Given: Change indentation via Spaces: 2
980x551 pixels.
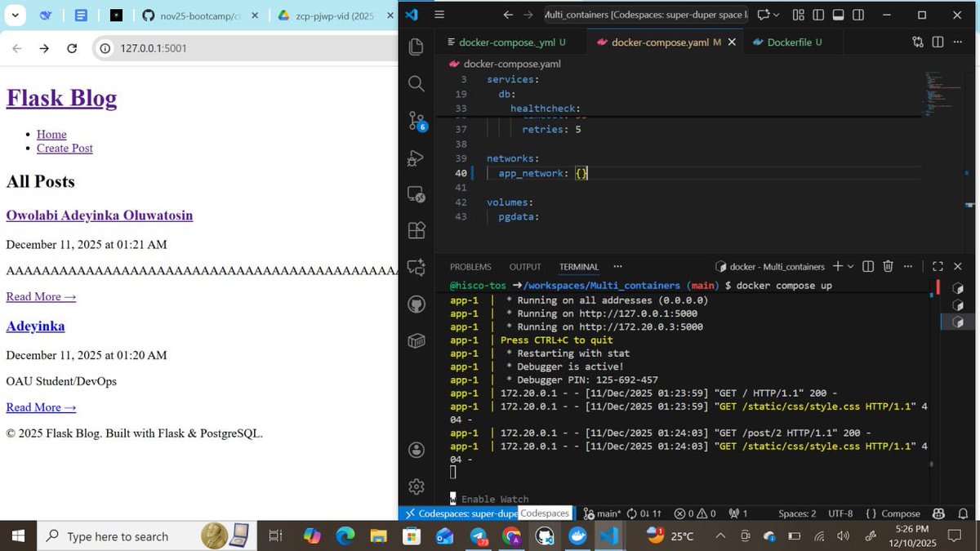Looking at the screenshot, I should coord(797,513).
